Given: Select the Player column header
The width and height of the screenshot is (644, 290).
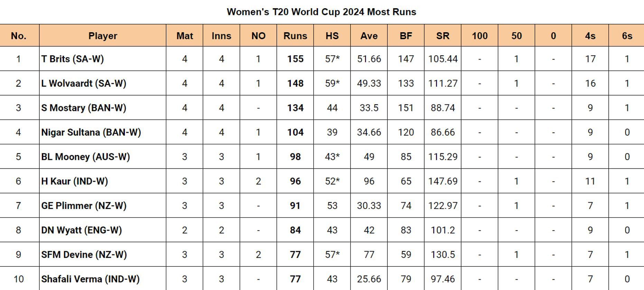Looking at the screenshot, I should tap(103, 36).
